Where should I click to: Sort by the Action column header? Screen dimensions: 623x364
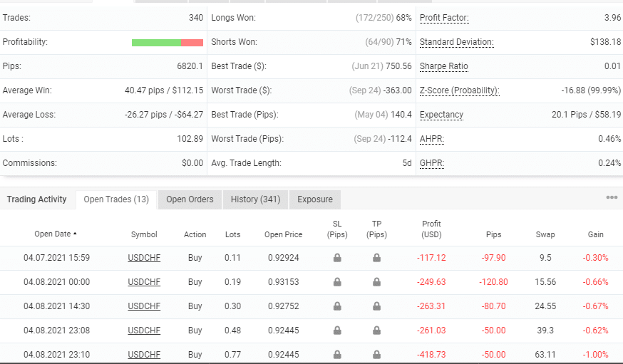point(195,234)
